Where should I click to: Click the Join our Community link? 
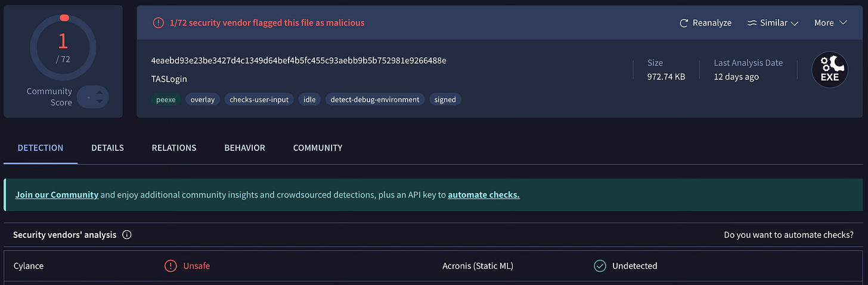point(57,195)
